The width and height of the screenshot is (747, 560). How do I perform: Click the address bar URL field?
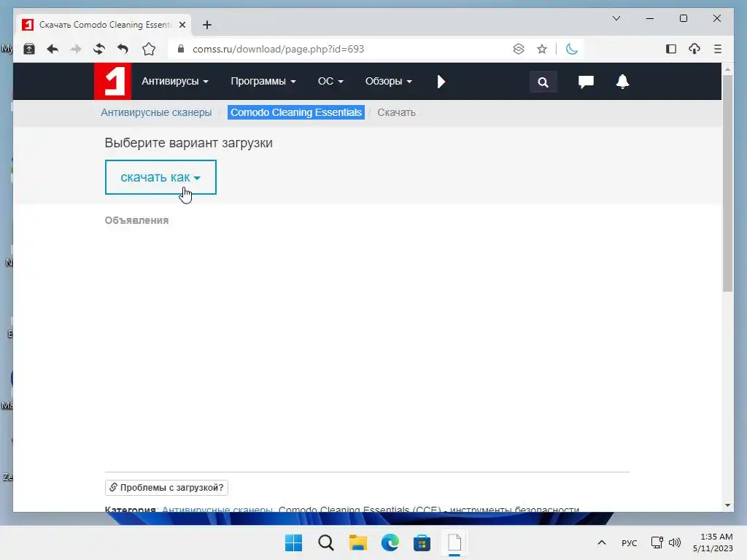click(x=278, y=49)
